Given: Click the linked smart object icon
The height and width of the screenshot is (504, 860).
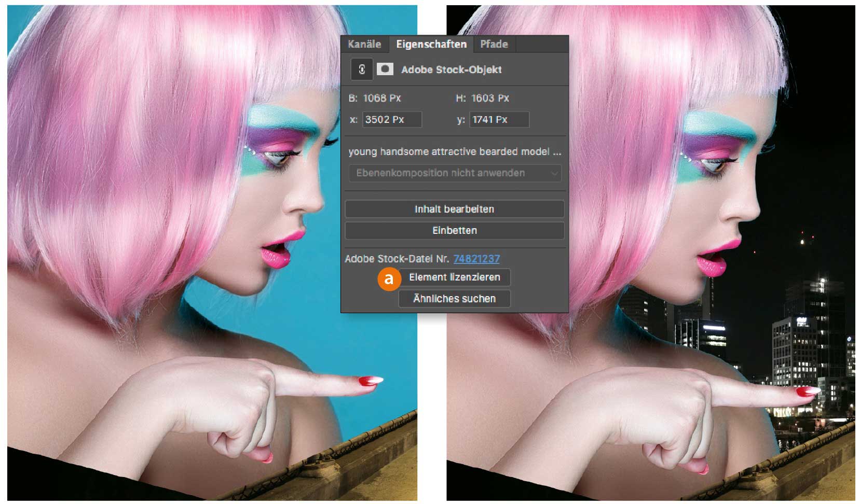Looking at the screenshot, I should [x=362, y=69].
